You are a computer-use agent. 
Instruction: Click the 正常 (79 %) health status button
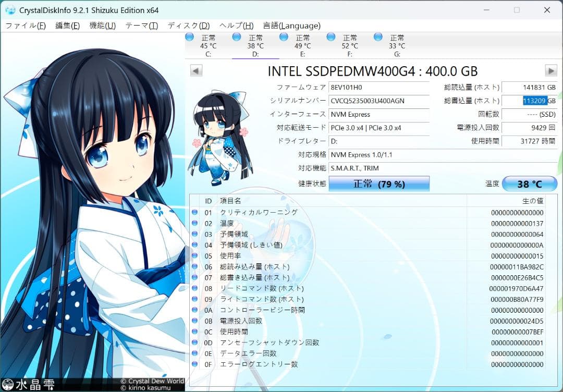click(379, 183)
